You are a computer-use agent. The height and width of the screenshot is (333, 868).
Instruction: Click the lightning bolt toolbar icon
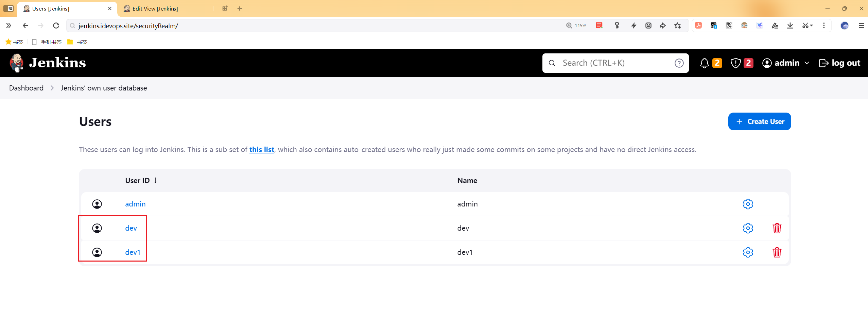[x=634, y=26]
